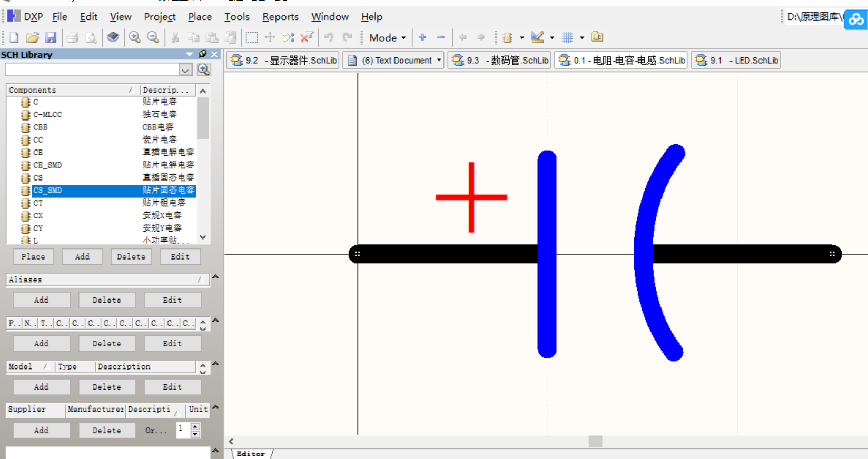Click the library search magnifier icon
Viewport: 868px width, 459px height.
204,69
